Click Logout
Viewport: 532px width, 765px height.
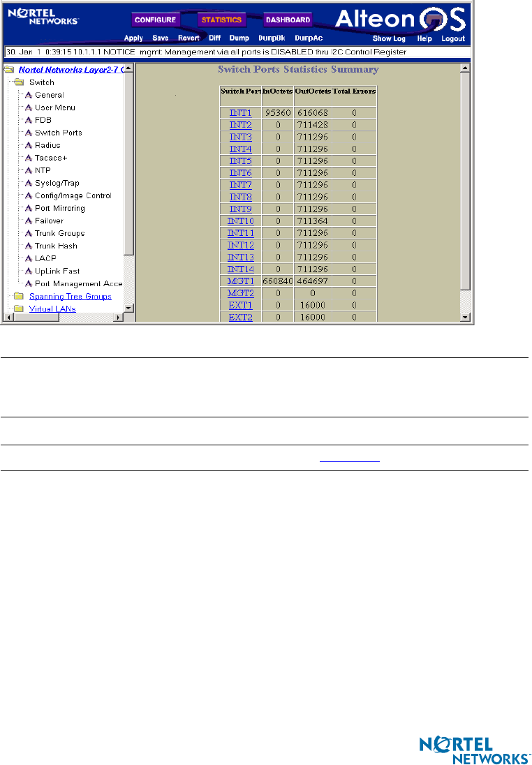point(453,38)
